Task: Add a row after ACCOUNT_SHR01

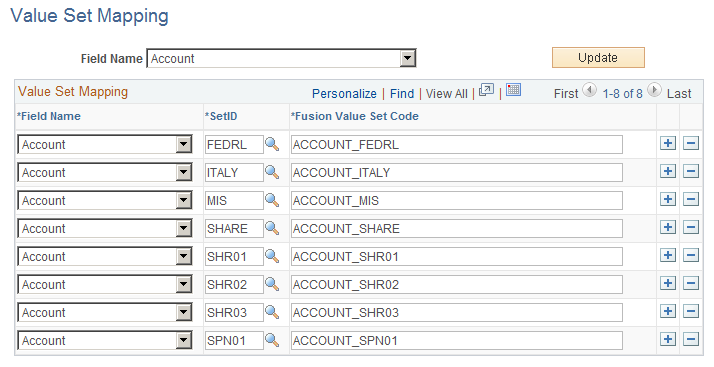Action: [668, 255]
